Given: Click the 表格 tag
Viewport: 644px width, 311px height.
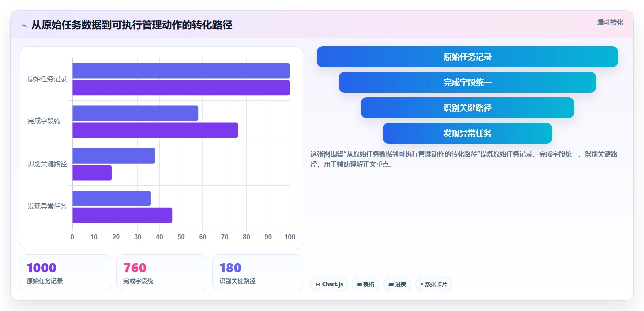Looking at the screenshot, I should coord(365,284).
